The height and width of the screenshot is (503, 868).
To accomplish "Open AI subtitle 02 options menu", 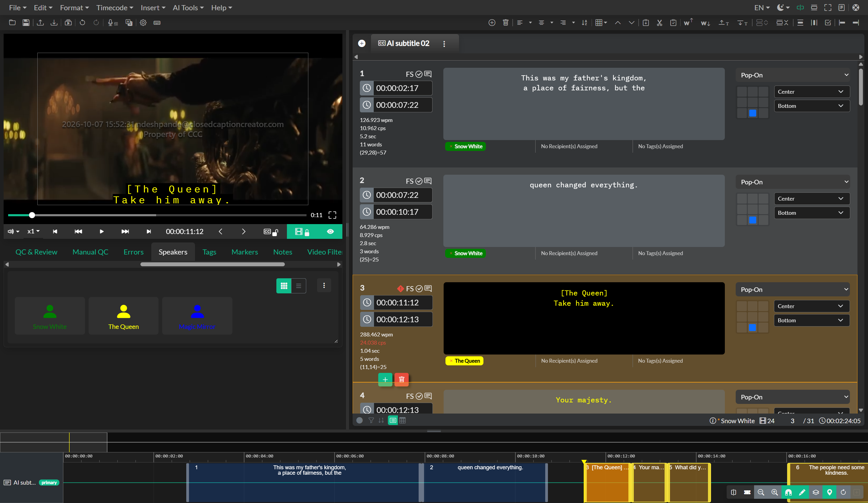I will [444, 44].
